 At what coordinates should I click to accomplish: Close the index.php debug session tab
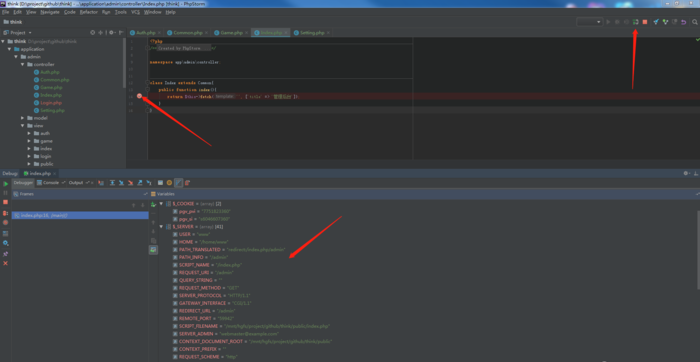pyautogui.click(x=54, y=173)
